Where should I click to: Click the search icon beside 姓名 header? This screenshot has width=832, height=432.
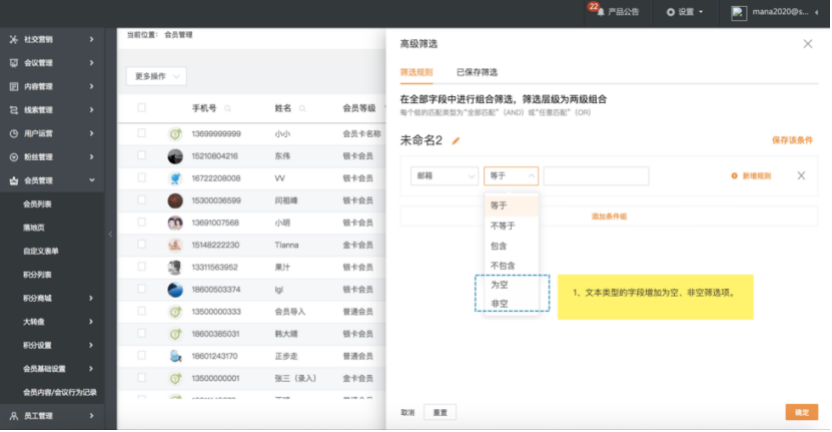[302, 109]
